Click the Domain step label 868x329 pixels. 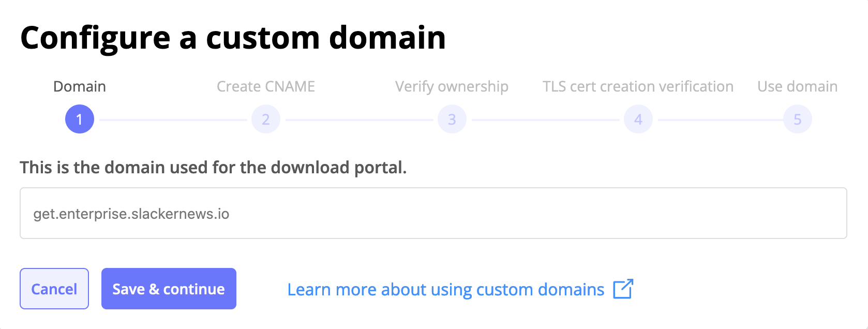pos(80,86)
